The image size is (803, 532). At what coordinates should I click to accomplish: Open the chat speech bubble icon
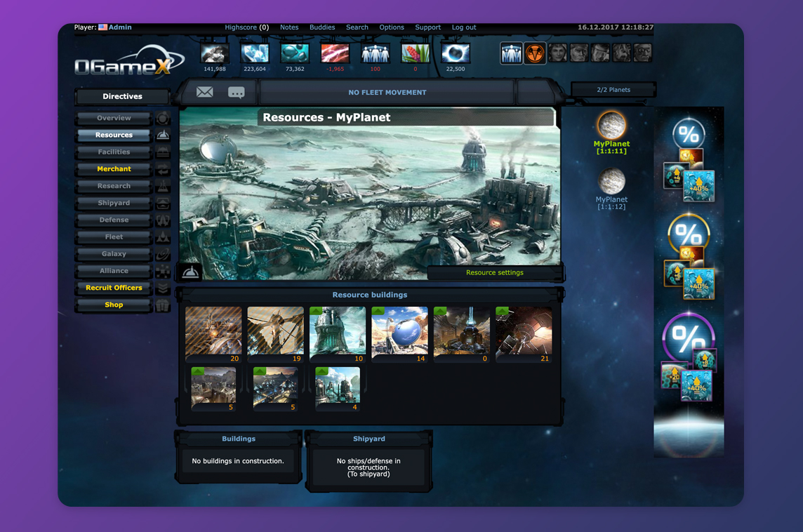coord(236,93)
